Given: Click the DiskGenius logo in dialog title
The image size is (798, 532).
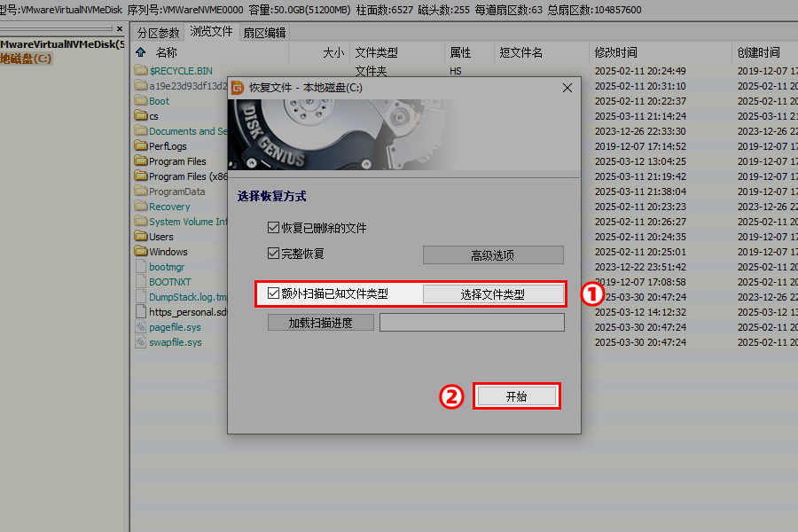Looking at the screenshot, I should click(x=238, y=88).
